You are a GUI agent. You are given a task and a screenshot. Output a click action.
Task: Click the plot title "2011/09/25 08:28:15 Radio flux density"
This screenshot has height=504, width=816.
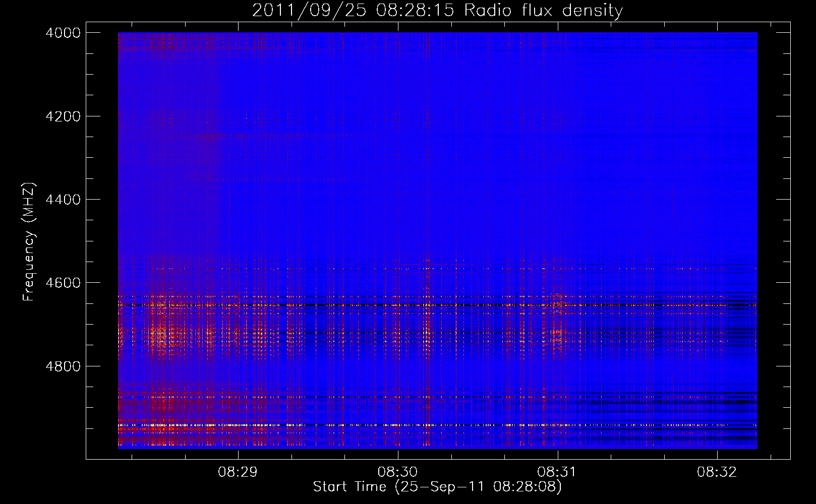[437, 11]
